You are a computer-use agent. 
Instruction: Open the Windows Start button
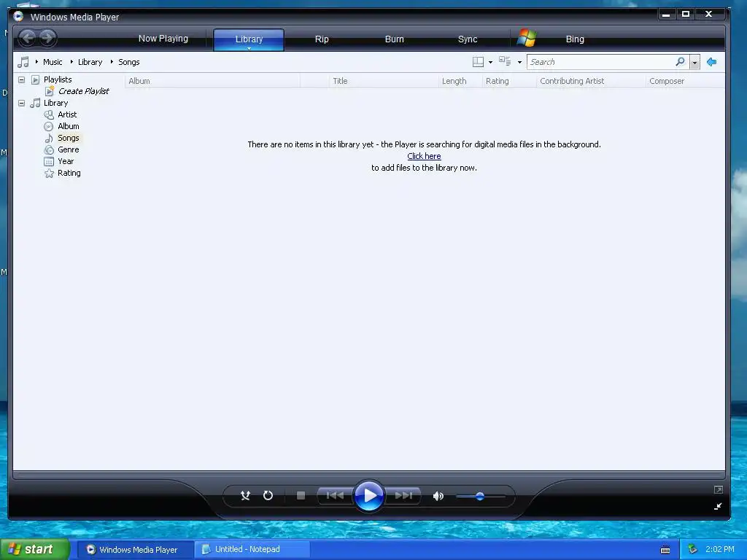[34, 550]
